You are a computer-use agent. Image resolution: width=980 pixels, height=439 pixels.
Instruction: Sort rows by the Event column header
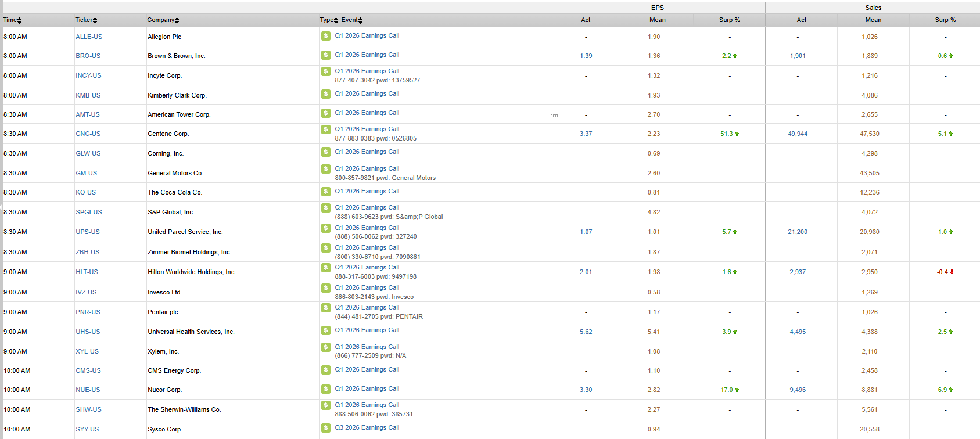pyautogui.click(x=351, y=20)
